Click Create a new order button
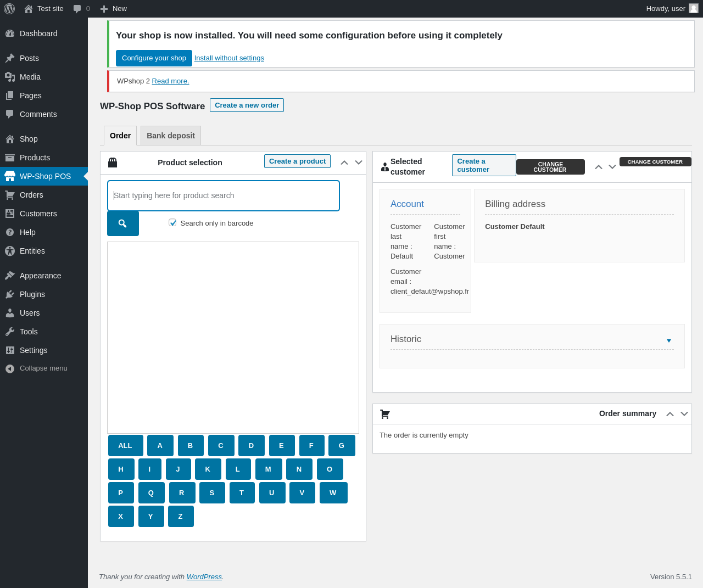This screenshot has height=588, width=703. click(247, 105)
